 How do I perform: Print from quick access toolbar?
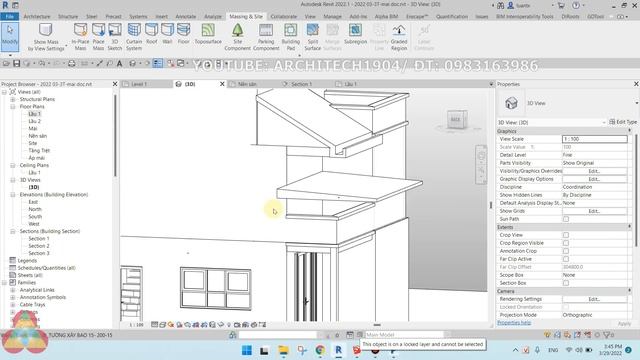pos(71,63)
